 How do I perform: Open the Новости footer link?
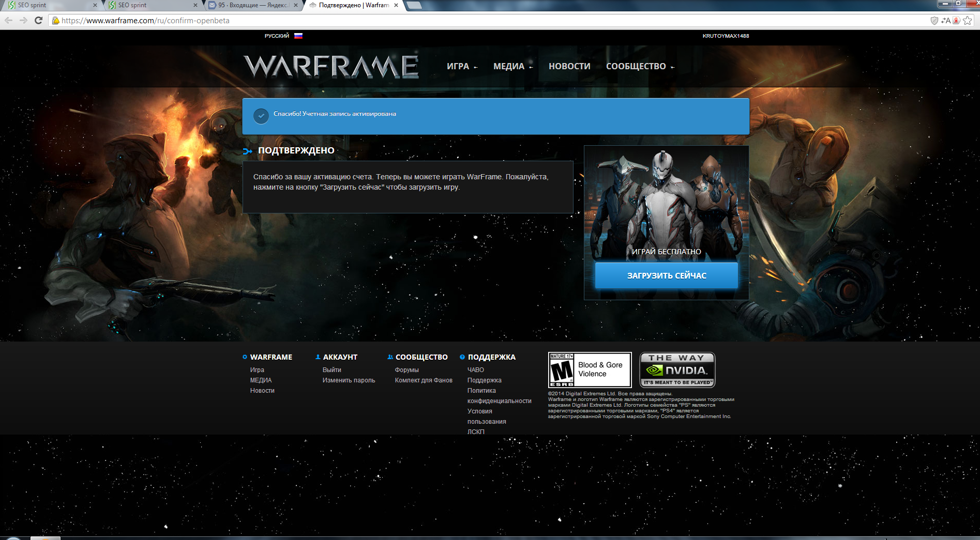point(262,391)
